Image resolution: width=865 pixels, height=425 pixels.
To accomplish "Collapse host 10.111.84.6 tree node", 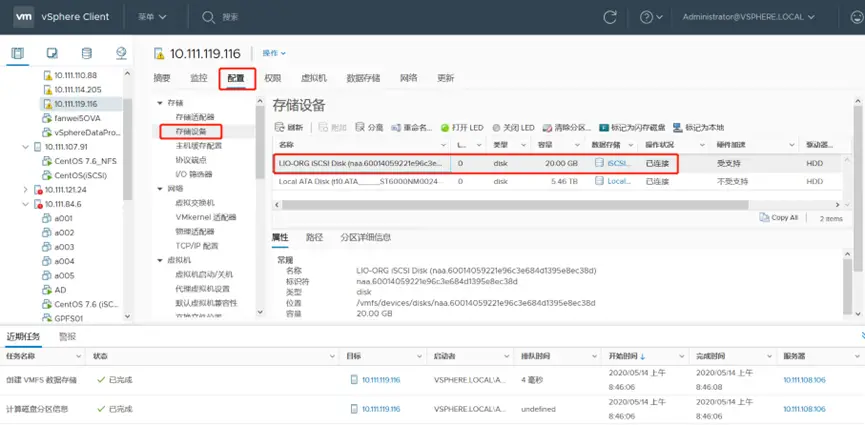I will (x=25, y=204).
